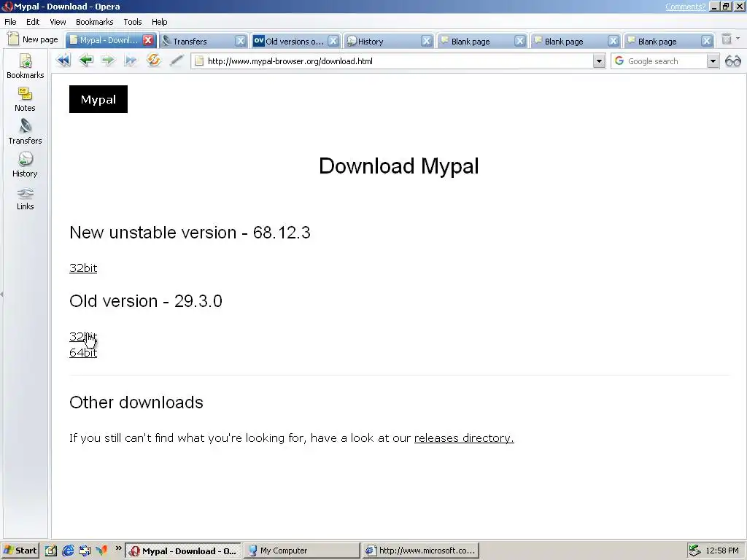Open the File menu

click(10, 22)
